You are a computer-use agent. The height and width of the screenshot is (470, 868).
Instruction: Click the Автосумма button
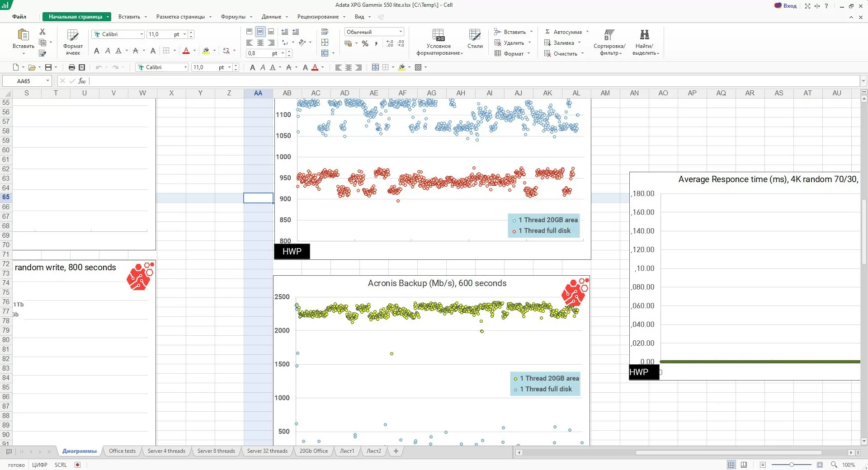pos(567,32)
